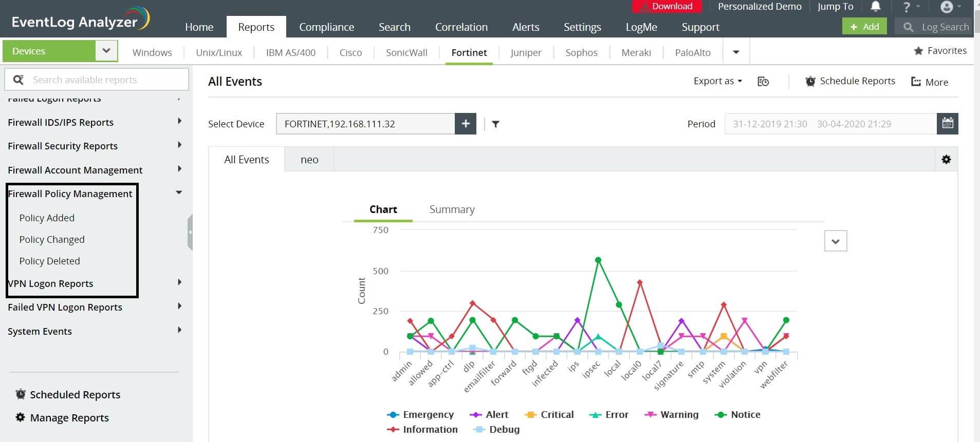
Task: Click the More chart icon
Action: coord(916,82)
